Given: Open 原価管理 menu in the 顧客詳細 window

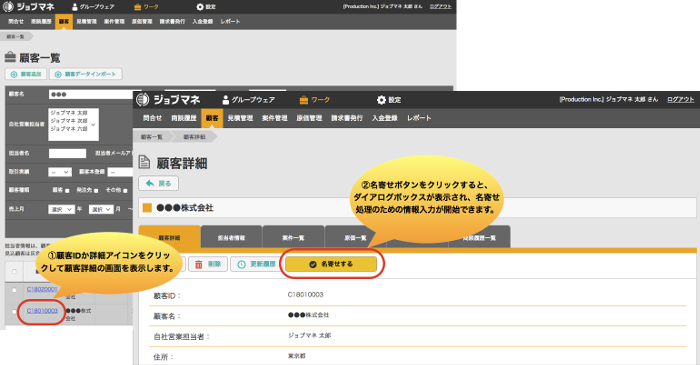Looking at the screenshot, I should pyautogui.click(x=309, y=118).
